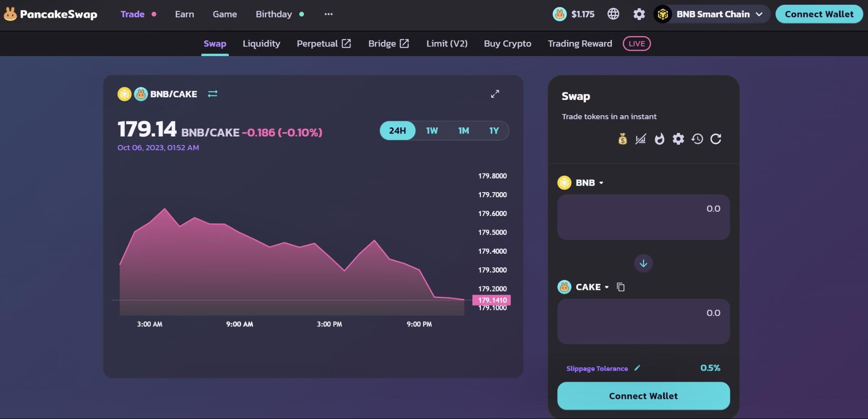Click the BNB icon in chart header
This screenshot has width=868, height=419.
click(125, 94)
